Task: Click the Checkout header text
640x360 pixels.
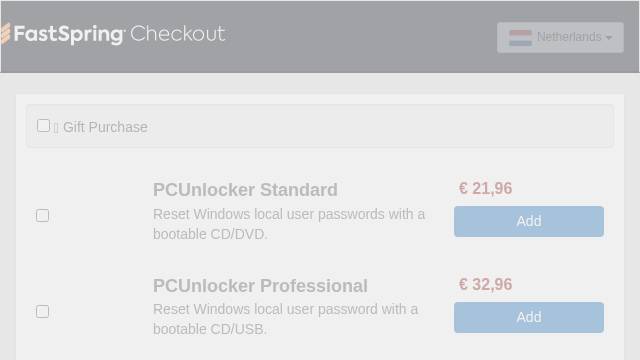Action: [177, 33]
